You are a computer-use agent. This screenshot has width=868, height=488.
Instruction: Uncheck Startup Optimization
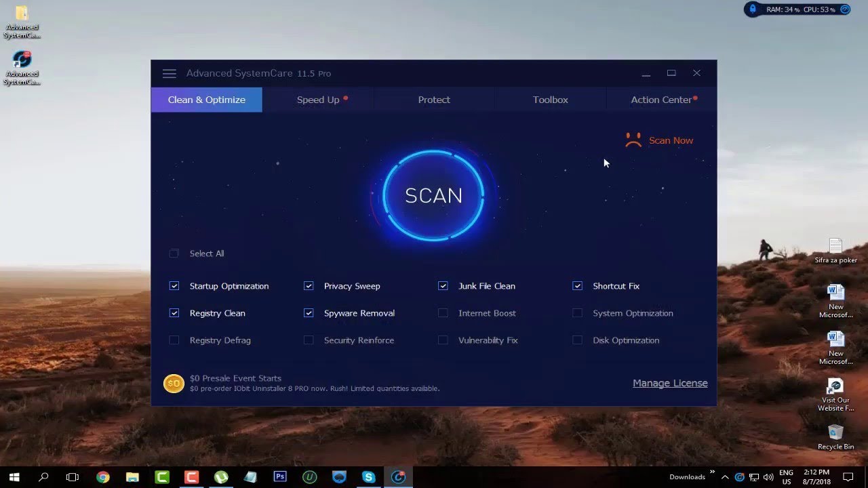pyautogui.click(x=174, y=286)
